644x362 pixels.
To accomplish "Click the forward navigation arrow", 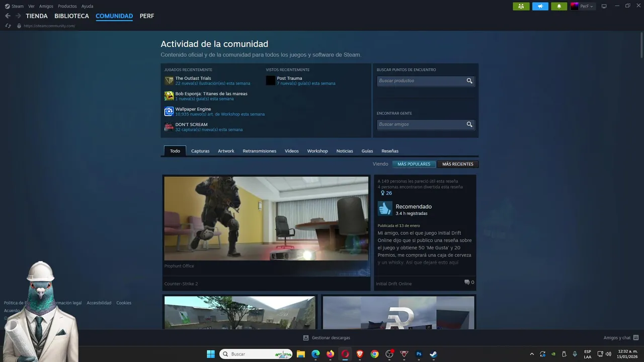I will (18, 16).
